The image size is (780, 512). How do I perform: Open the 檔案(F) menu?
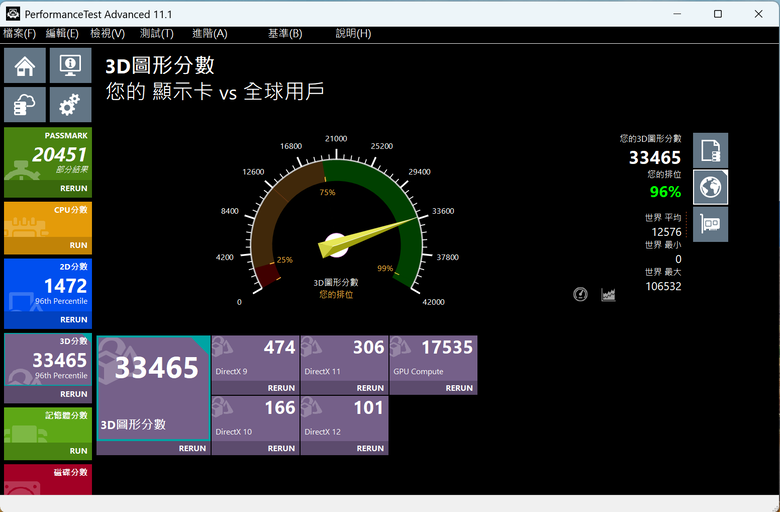point(19,33)
